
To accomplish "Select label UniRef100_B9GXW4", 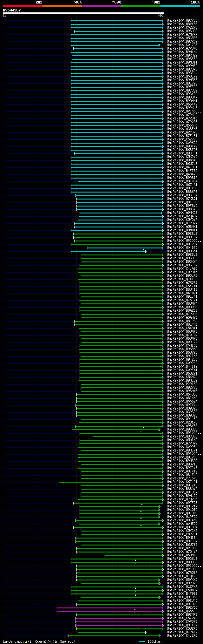I will click(x=182, y=261).
